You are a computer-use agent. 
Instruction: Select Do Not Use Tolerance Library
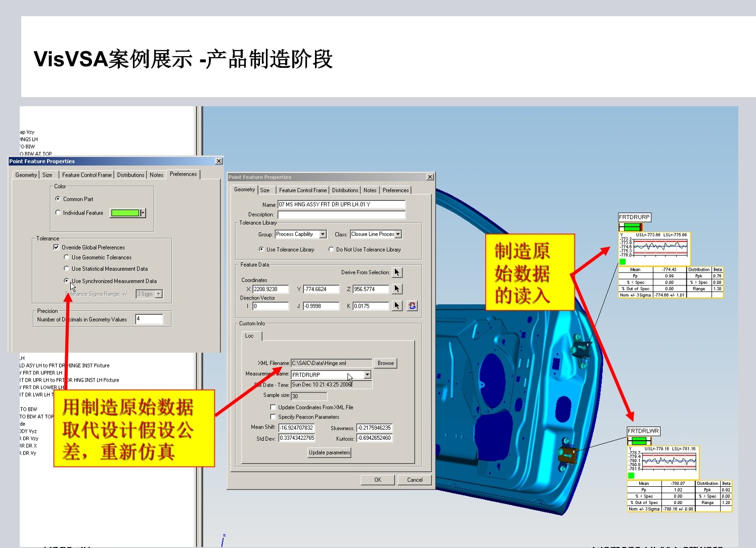pyautogui.click(x=331, y=249)
